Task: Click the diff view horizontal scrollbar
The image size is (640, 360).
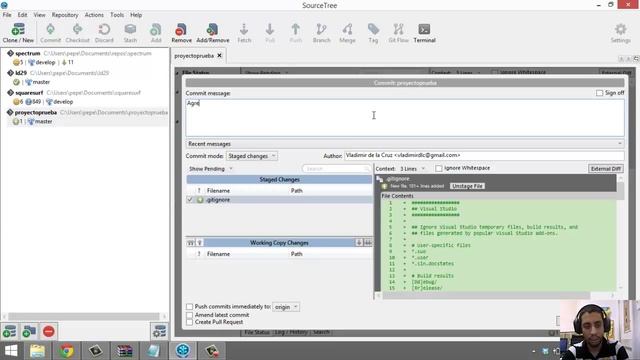Action: [486, 295]
